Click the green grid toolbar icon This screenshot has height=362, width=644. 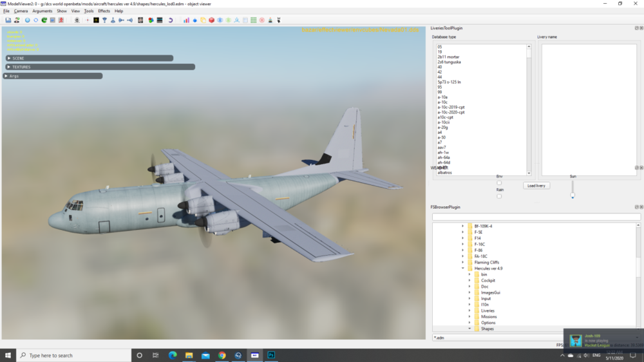click(x=253, y=20)
